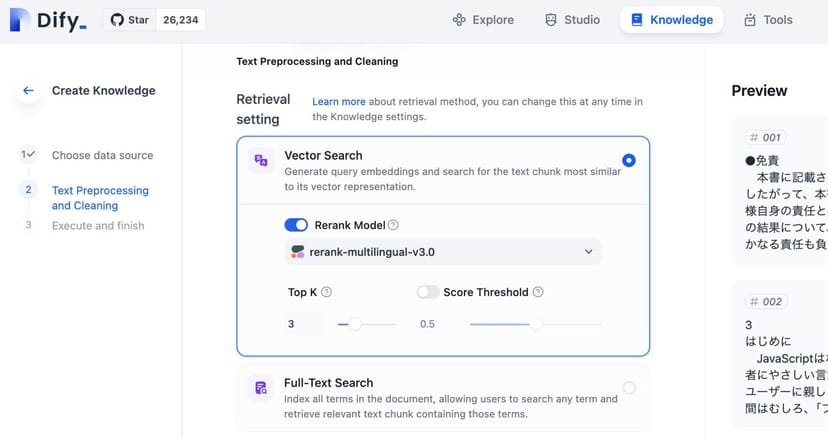Click the Score Threshold help icon
Image resolution: width=828 pixels, height=438 pixels.
538,293
